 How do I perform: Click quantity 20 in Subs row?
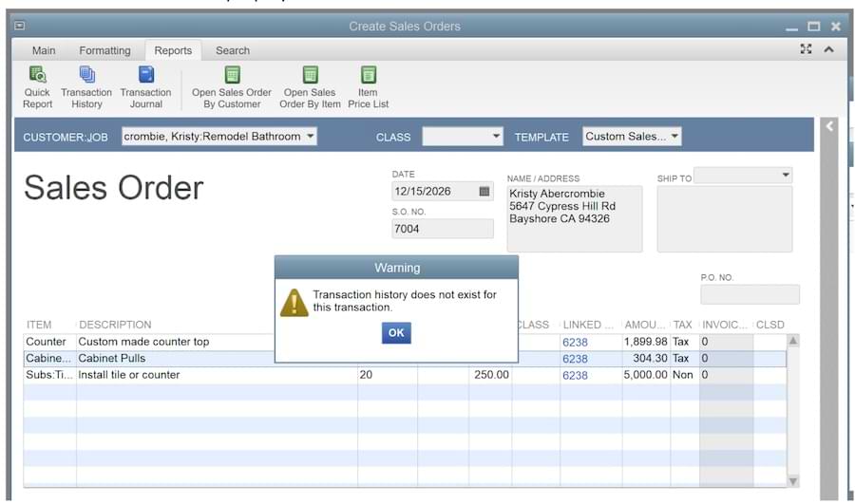[366, 375]
